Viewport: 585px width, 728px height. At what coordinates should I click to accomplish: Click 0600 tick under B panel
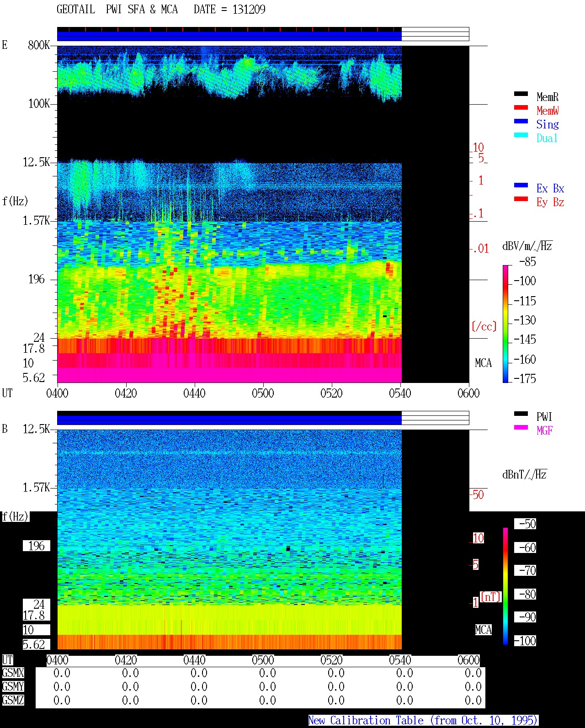point(468,660)
